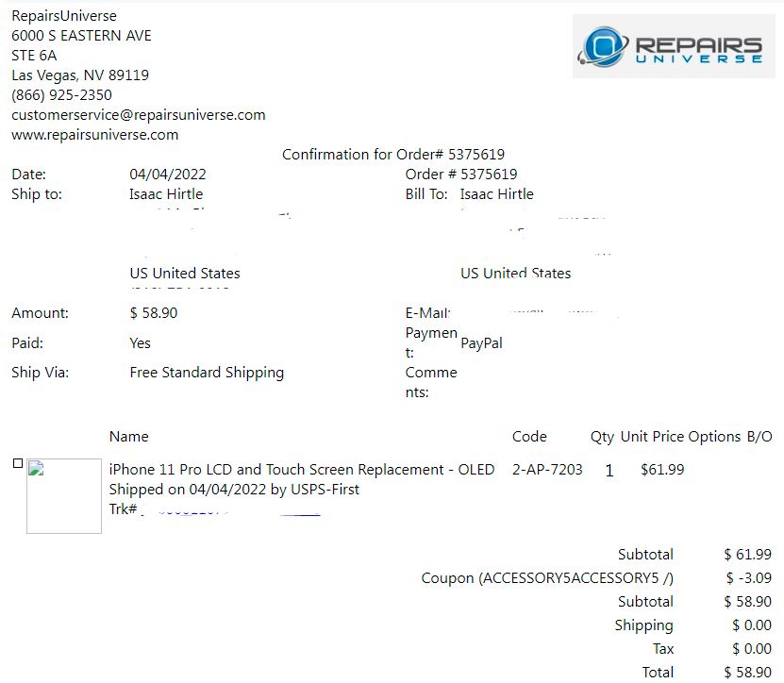Click the Unit Price column header
This screenshot has width=784, height=683.
coord(651,437)
